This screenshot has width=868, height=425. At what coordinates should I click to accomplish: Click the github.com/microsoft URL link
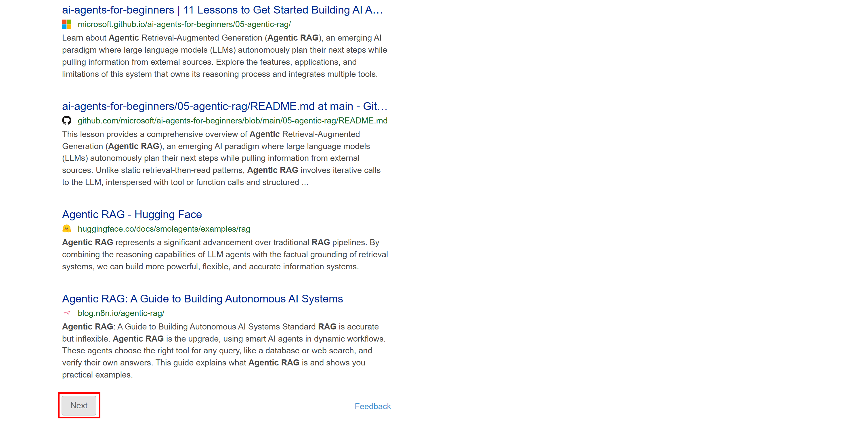[232, 121]
